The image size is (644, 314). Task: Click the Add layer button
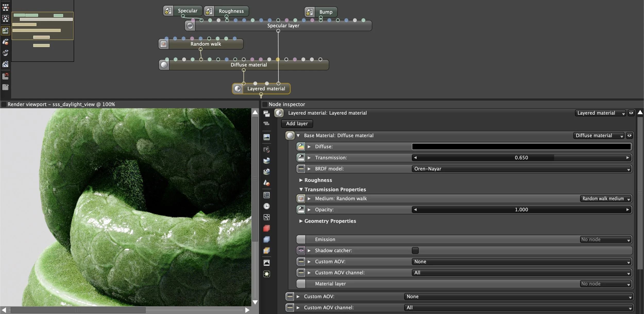[x=297, y=124]
